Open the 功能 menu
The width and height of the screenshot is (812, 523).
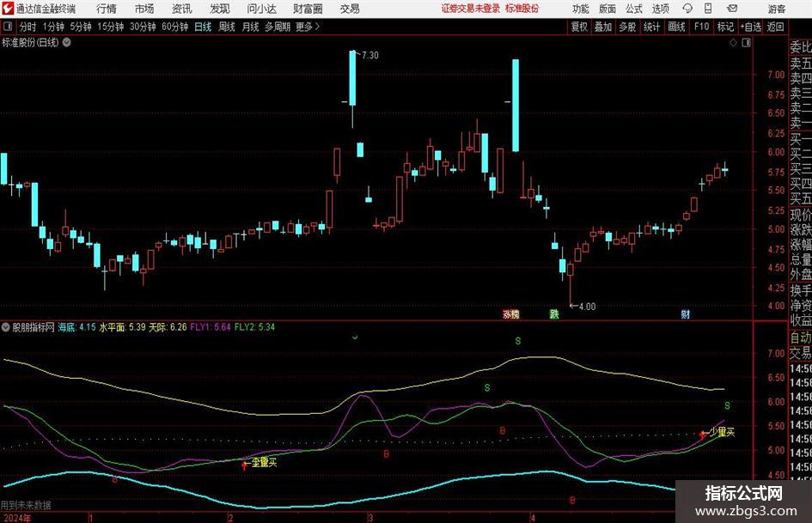pos(581,9)
